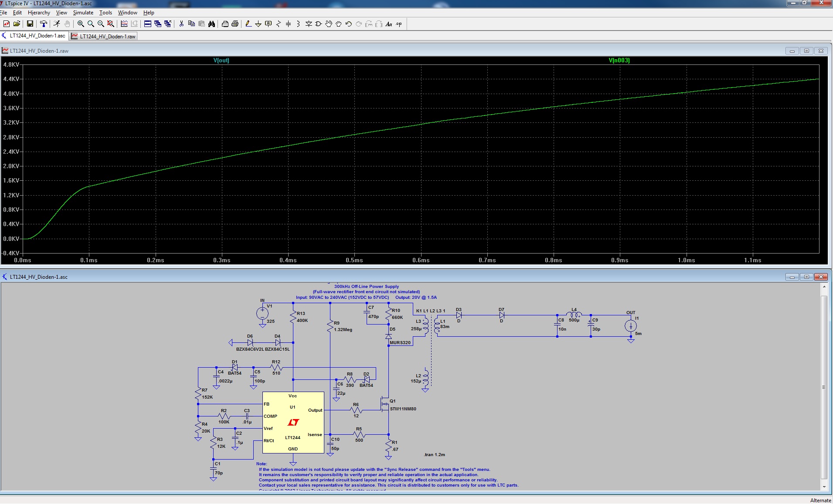Run the simulation with the running man icon
The image size is (833, 504).
click(x=57, y=24)
